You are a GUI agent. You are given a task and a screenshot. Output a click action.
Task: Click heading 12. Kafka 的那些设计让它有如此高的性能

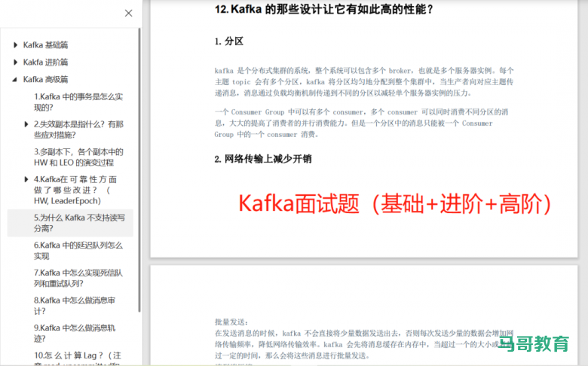324,10
